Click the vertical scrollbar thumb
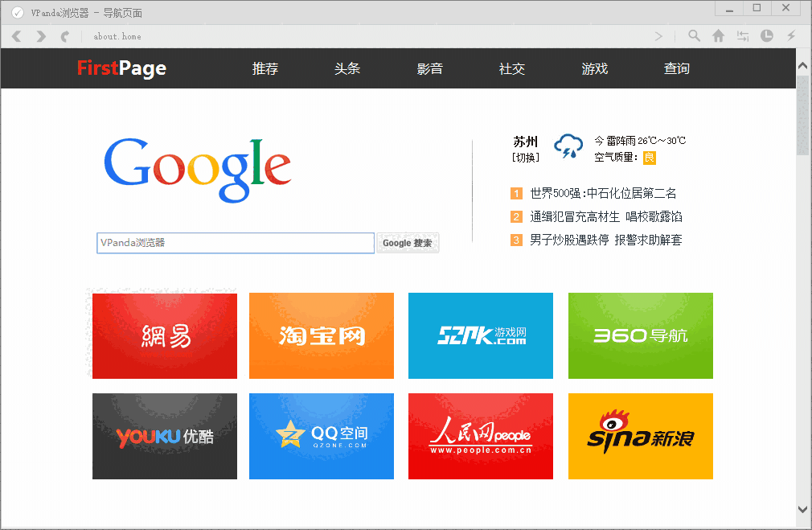 coord(802,115)
